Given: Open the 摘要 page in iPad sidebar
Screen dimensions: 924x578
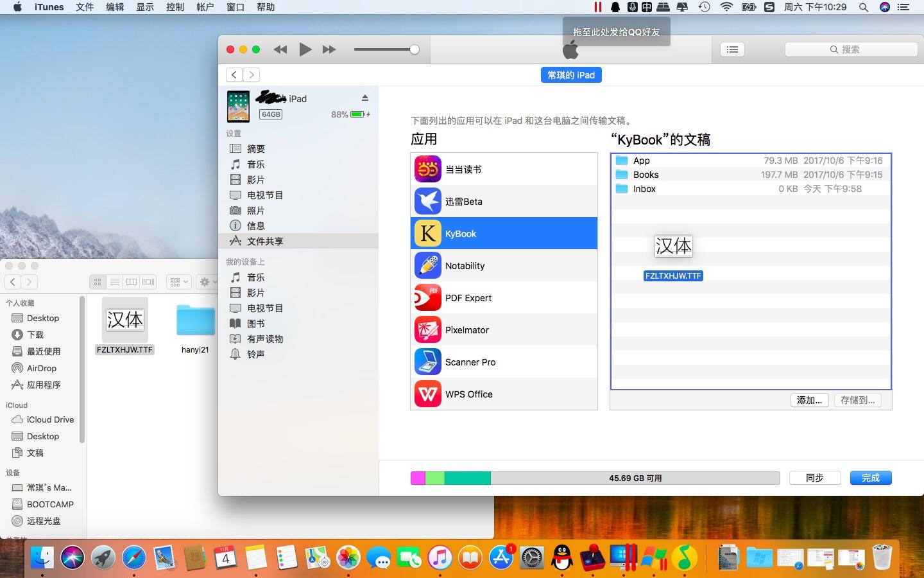Looking at the screenshot, I should tap(255, 148).
